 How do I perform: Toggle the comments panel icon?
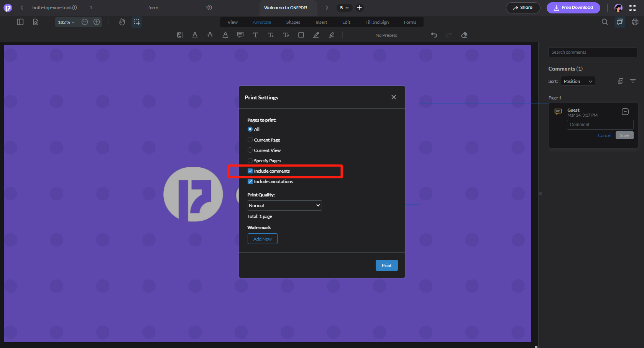tap(620, 22)
